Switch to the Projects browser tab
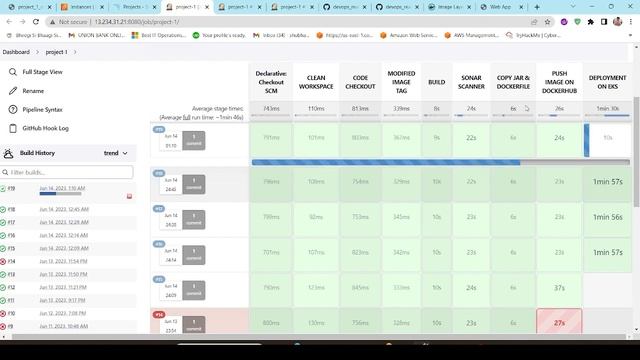 coord(135,7)
